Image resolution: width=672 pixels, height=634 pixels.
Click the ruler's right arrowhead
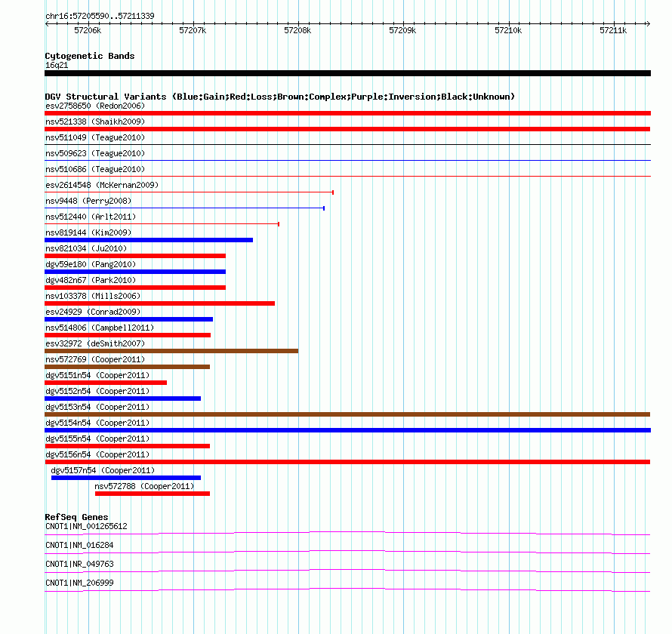(649, 24)
